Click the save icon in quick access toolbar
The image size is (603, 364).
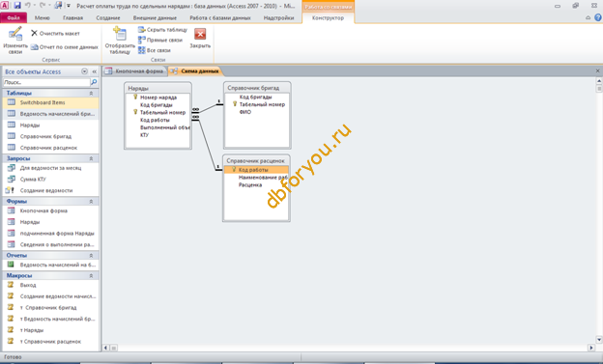(17, 6)
